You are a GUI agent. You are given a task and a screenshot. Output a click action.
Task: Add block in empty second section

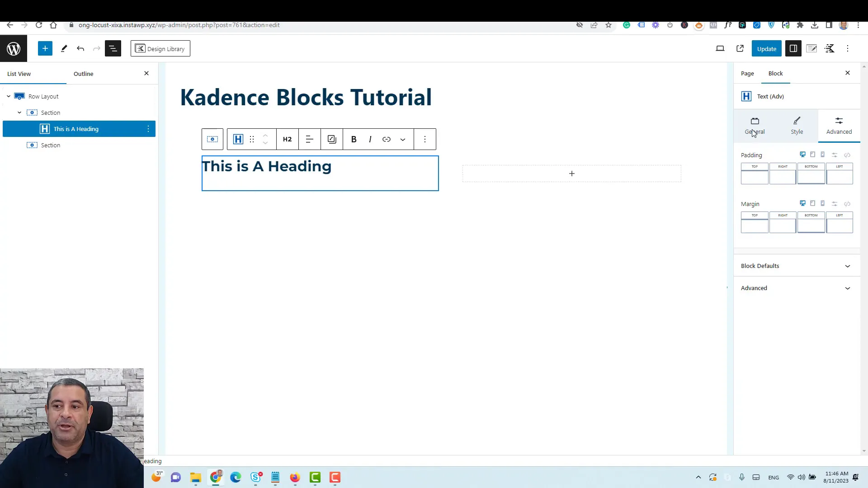(572, 174)
